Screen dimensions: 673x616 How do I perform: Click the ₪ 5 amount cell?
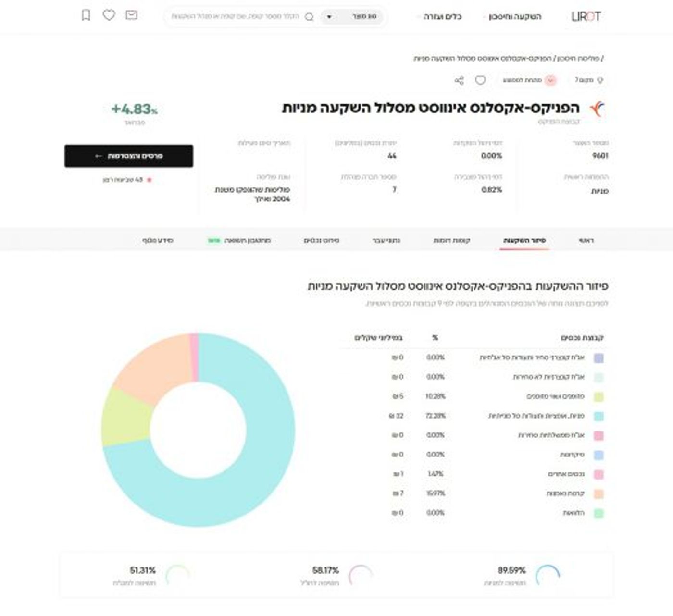pyautogui.click(x=398, y=397)
